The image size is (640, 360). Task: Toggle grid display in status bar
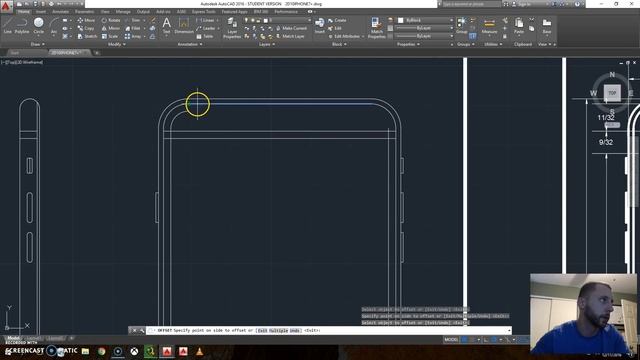(464, 339)
